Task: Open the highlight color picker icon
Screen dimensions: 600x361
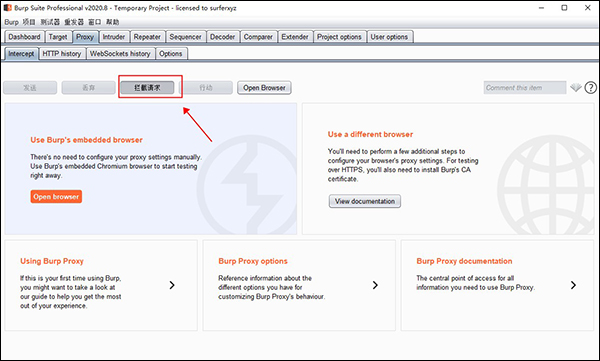Action: (576, 88)
